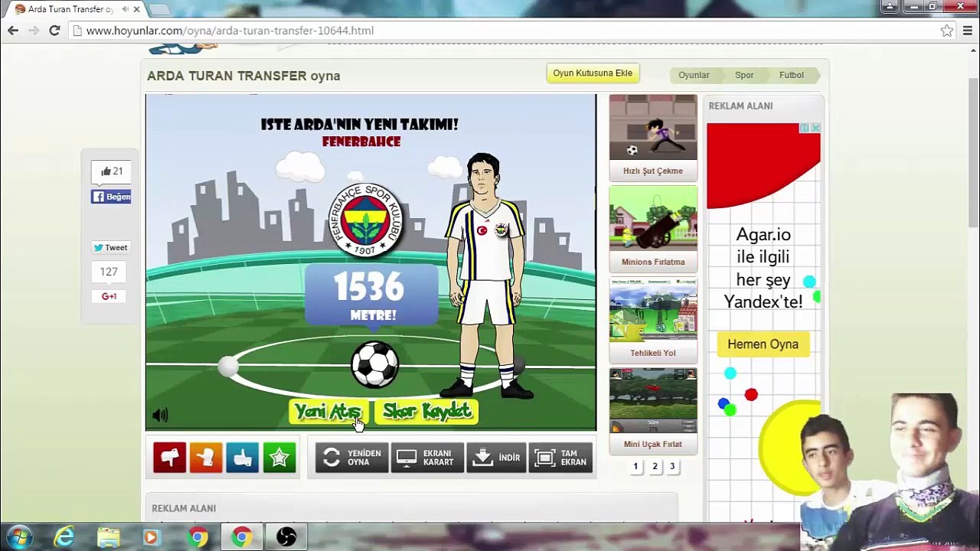Open the Chrome menu icon
This screenshot has width=980, height=551.
(x=969, y=31)
